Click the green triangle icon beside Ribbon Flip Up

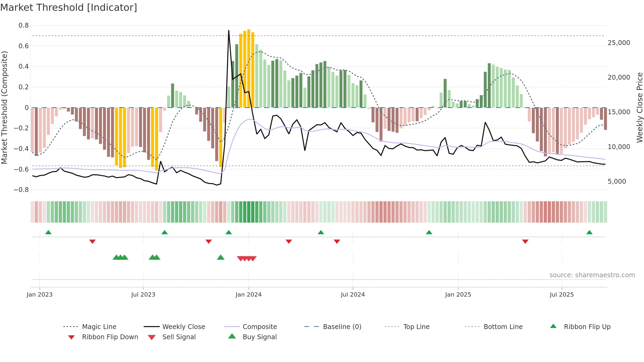click(x=553, y=326)
